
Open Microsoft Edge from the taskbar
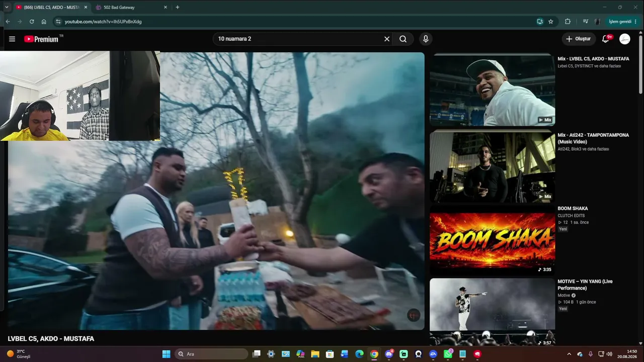(x=359, y=354)
